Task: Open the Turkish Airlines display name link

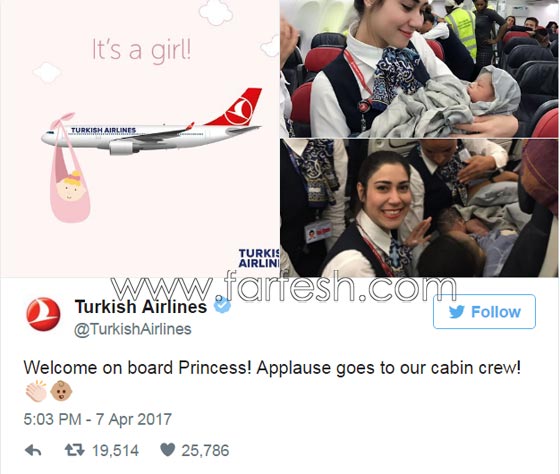Action: (141, 306)
